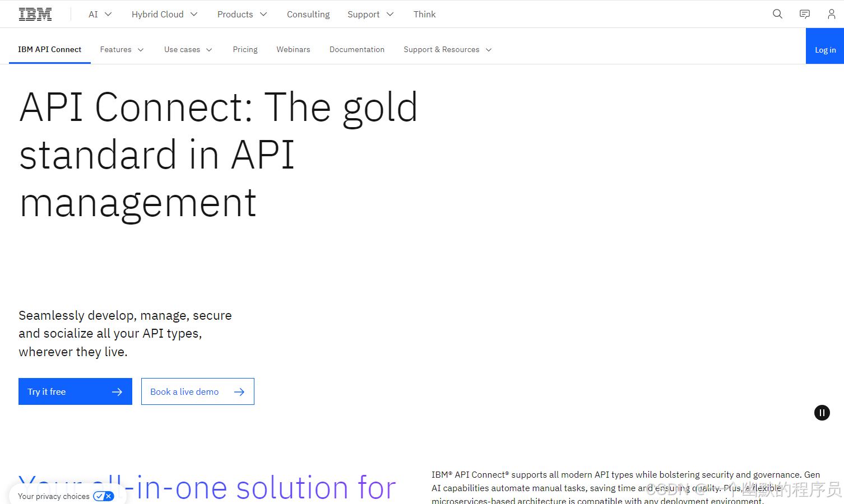Image resolution: width=844 pixels, height=504 pixels.
Task: Open Support & Resources menu
Action: (448, 49)
